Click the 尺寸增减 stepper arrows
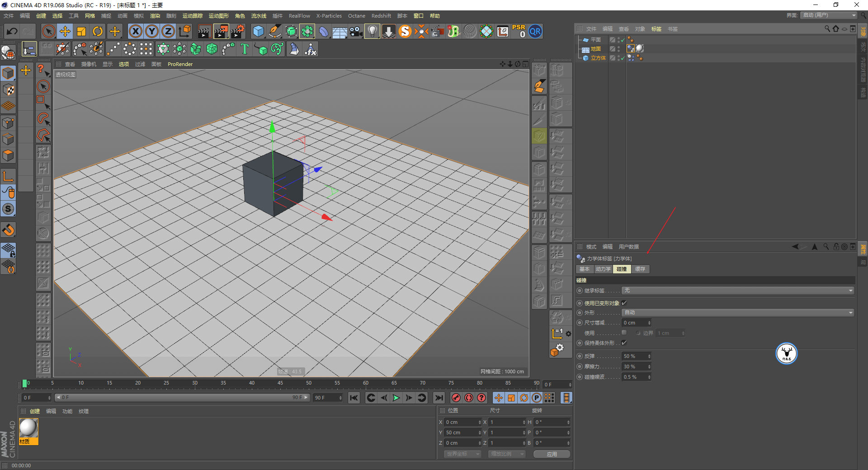The width and height of the screenshot is (868, 470). point(649,323)
